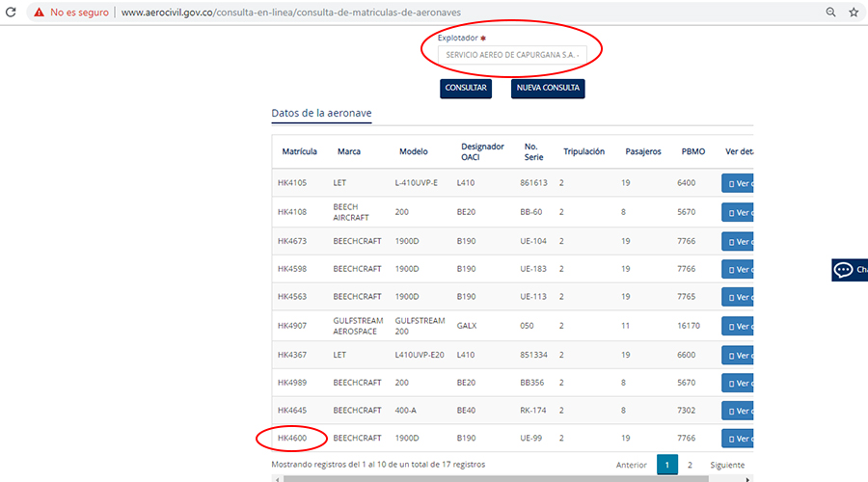Bookmark this page with the star icon
The image size is (868, 482).
pos(854,13)
